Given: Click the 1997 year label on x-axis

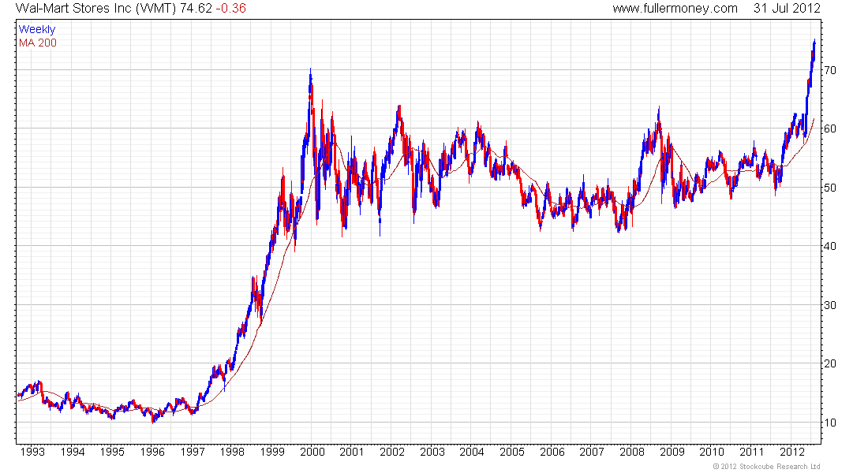Looking at the screenshot, I should click(192, 452).
